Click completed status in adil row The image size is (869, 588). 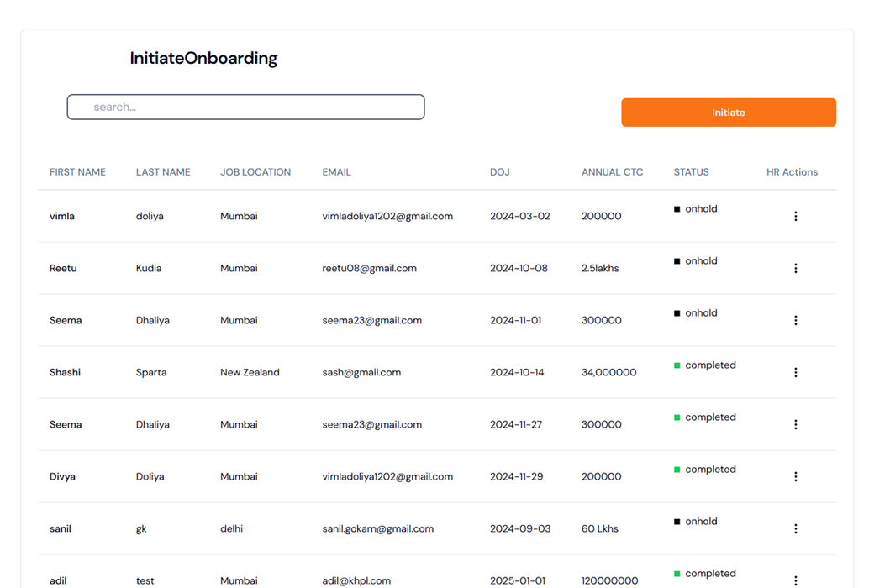pyautogui.click(x=705, y=573)
